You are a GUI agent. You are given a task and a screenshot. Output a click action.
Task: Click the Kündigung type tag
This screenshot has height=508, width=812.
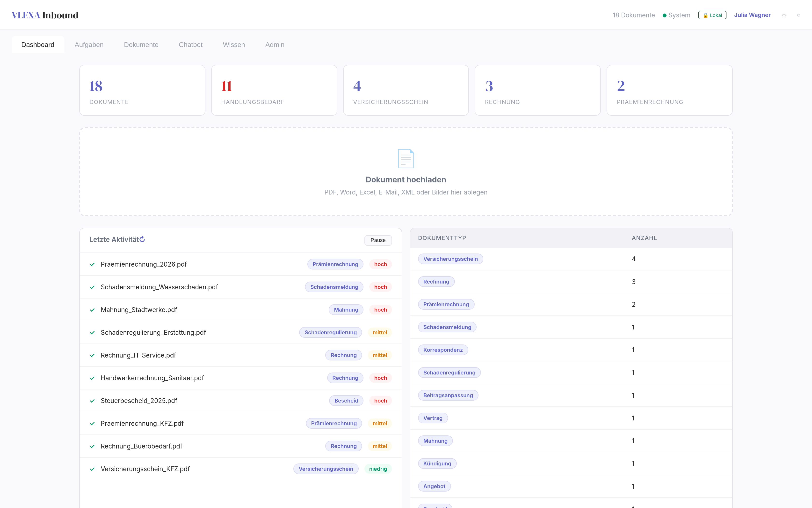pyautogui.click(x=437, y=464)
